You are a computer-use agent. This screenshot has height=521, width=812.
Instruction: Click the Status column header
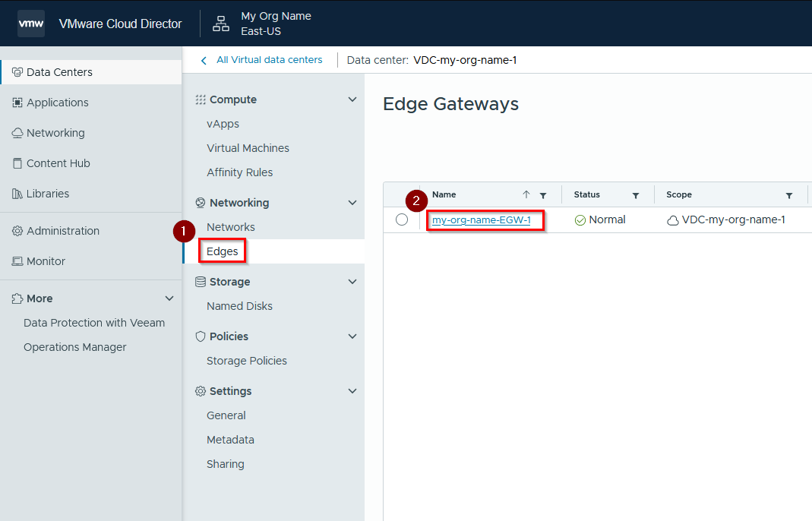pos(586,194)
